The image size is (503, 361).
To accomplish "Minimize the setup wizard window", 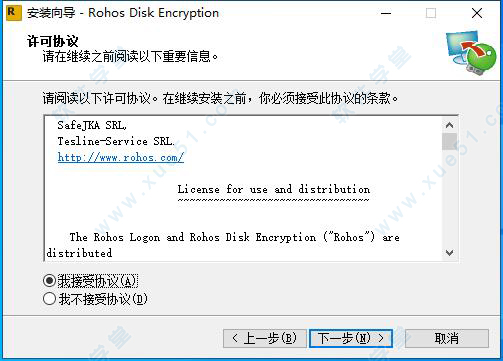I will tap(386, 13).
